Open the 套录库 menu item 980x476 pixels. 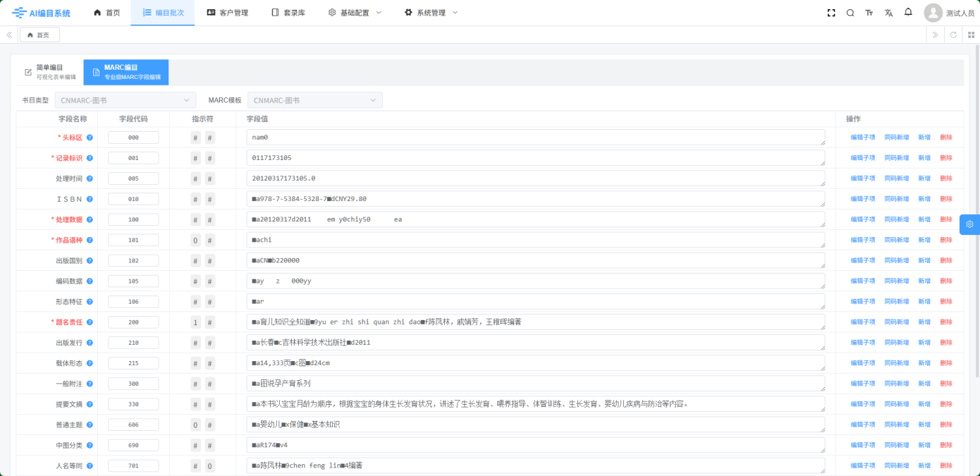point(288,13)
